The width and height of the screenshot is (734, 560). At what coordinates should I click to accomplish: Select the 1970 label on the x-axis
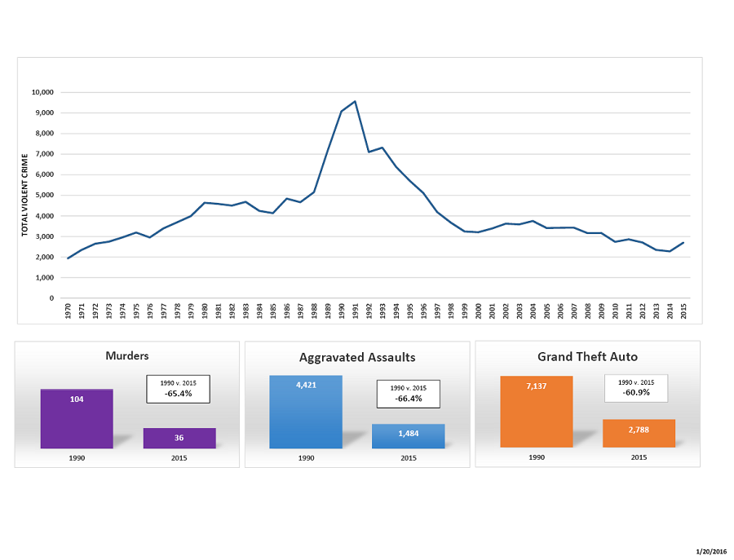(x=69, y=311)
